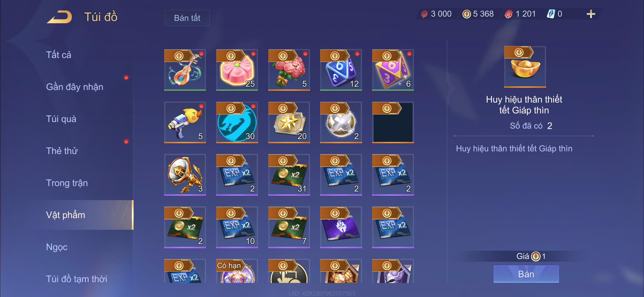Select the silver crystal orb item
This screenshot has height=297, width=644.
[x=341, y=122]
